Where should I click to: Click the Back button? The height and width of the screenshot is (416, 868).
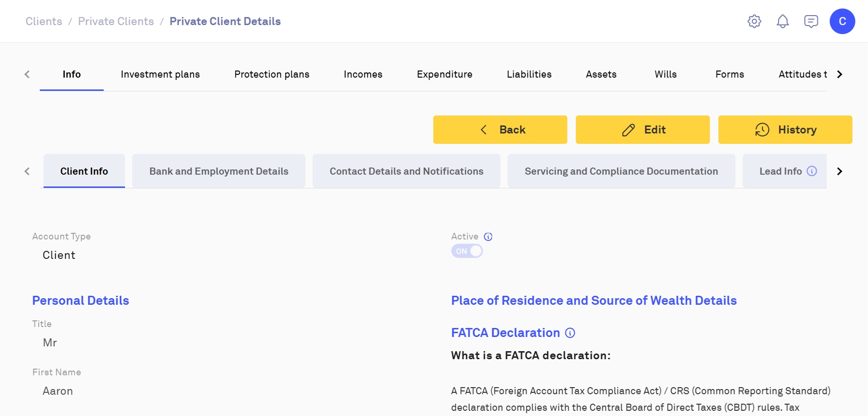(500, 130)
